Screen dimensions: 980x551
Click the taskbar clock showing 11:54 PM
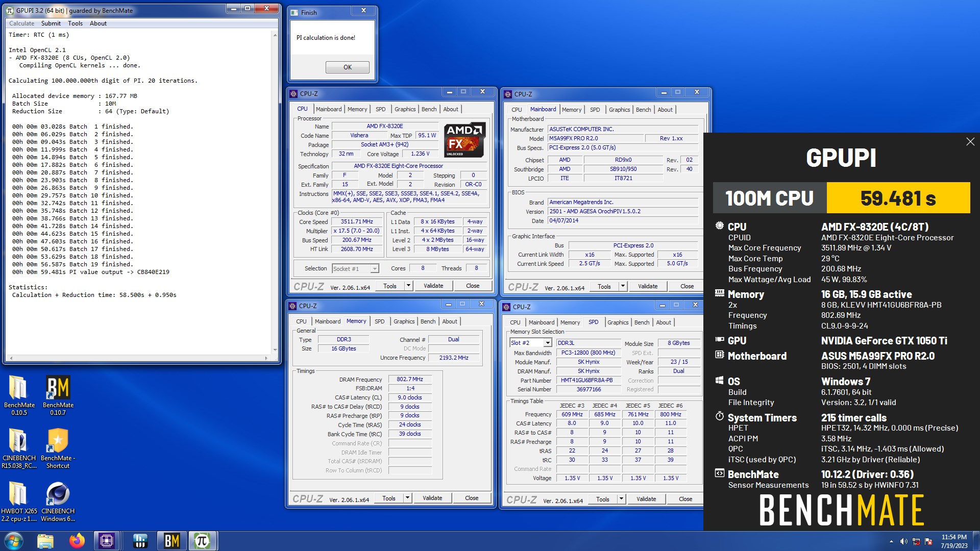[x=954, y=541]
